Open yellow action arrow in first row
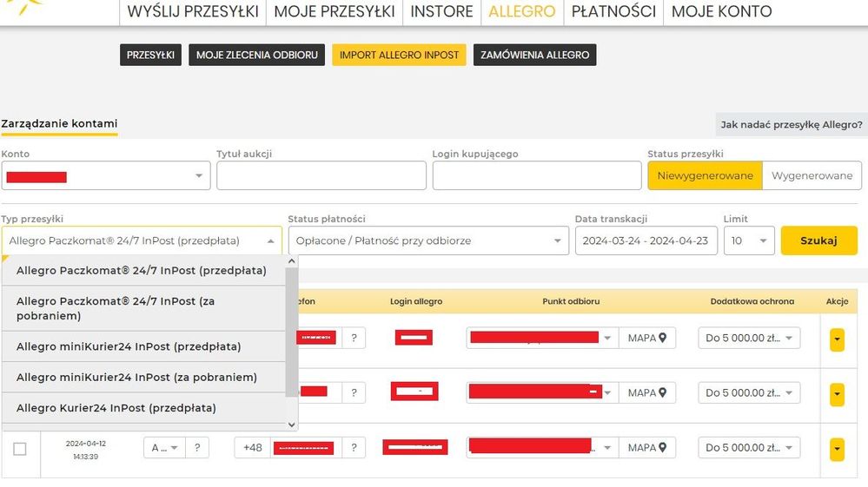This screenshot has height=487, width=868. point(837,339)
